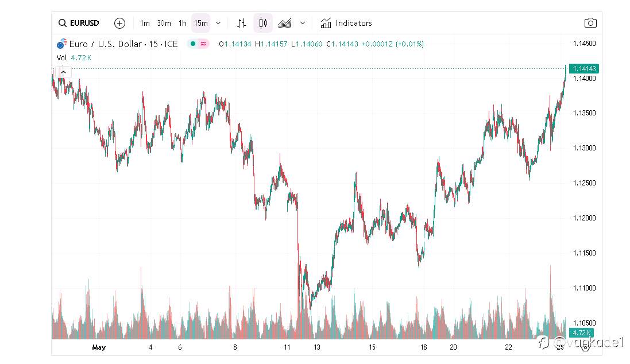Switch to the 1m timeframe
Image resolution: width=630 pixels, height=364 pixels.
tap(145, 24)
